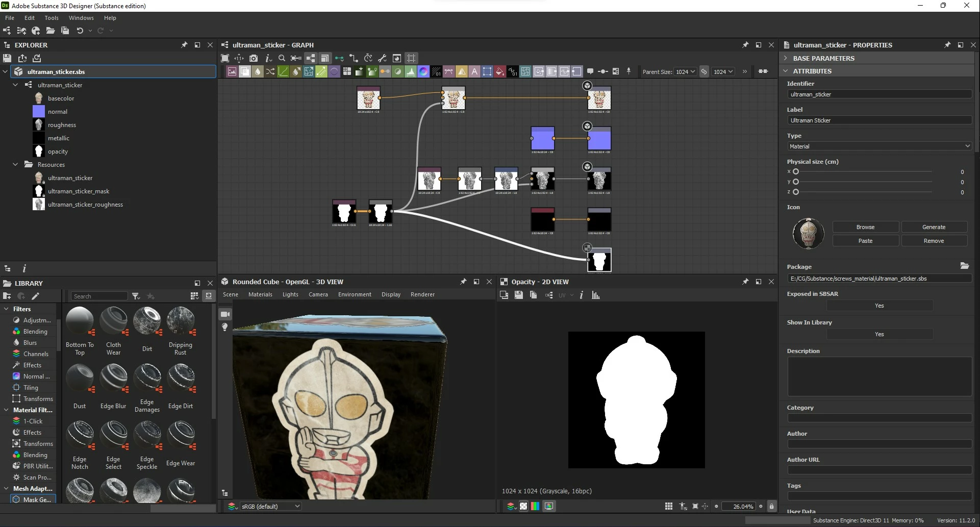Click the histogram icon in 2D View toolbar
Image resolution: width=980 pixels, height=527 pixels.
pos(595,295)
